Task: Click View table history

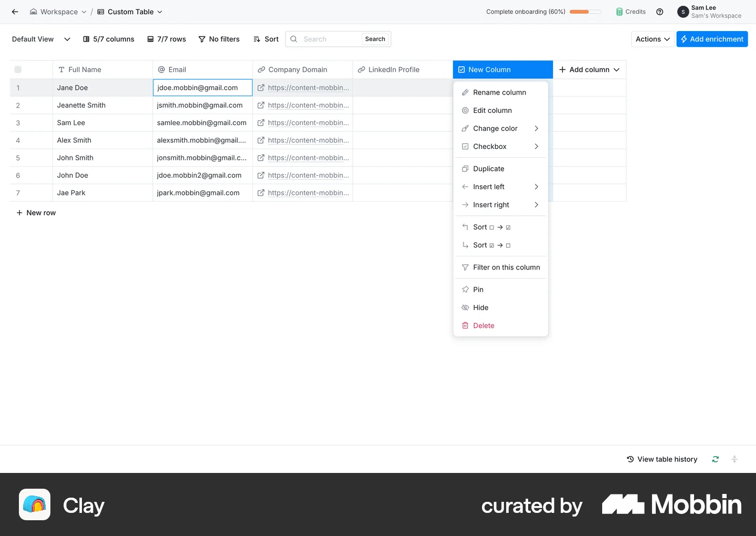Action: coord(662,459)
